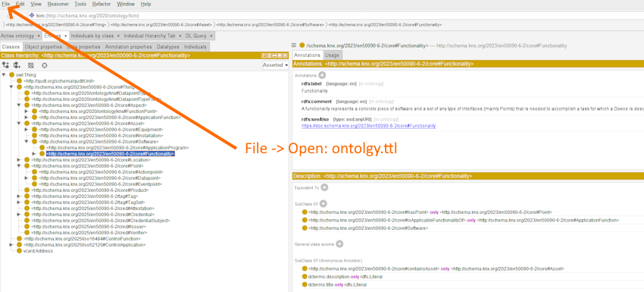Select the vcard:Address class

38,251
